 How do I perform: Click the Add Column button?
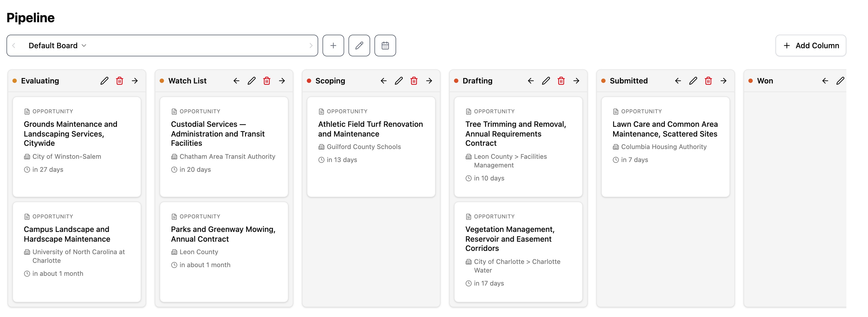coord(810,46)
